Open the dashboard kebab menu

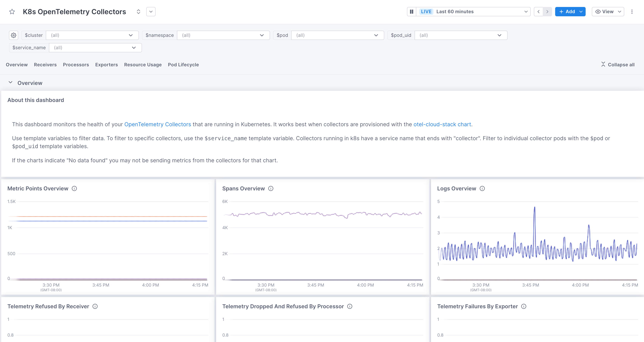(632, 11)
